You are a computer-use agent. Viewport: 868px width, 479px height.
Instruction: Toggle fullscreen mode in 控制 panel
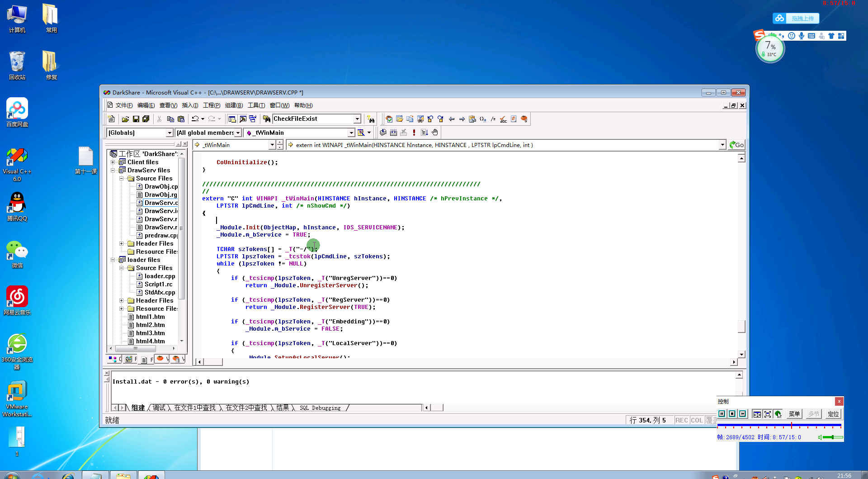(x=768, y=414)
